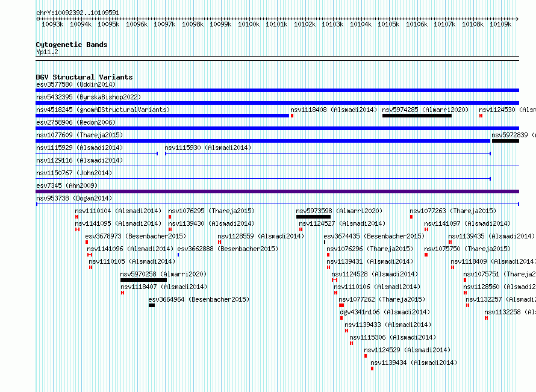The image size is (536, 392).
Task: Open nsv4518245 (gnomADStructuralVariants) entry
Action: 103,110
